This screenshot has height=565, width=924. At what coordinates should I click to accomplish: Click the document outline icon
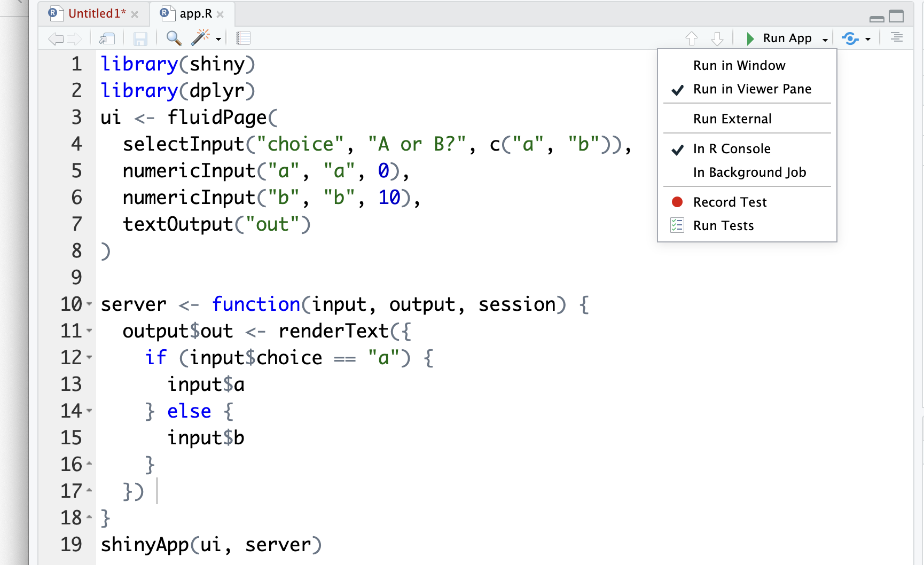tap(896, 37)
